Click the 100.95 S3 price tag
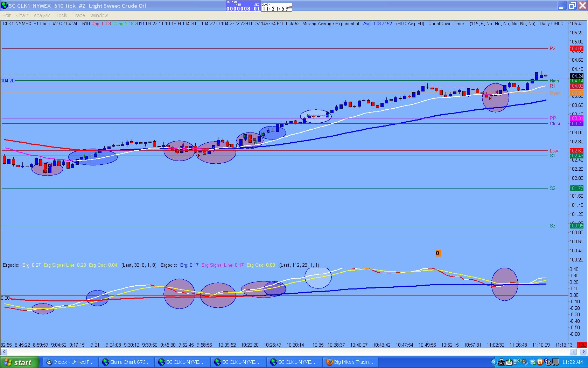588x368 pixels. click(576, 226)
